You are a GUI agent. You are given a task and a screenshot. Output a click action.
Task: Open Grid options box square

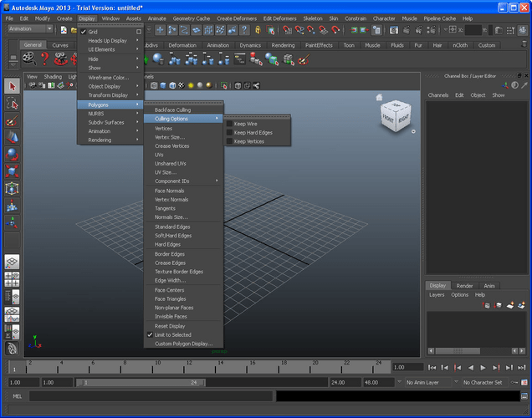point(139,32)
